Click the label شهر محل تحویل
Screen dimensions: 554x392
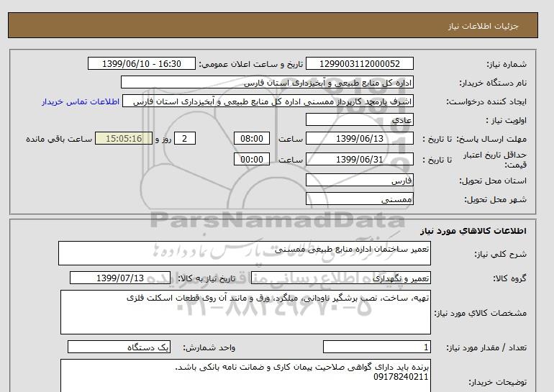click(x=495, y=199)
